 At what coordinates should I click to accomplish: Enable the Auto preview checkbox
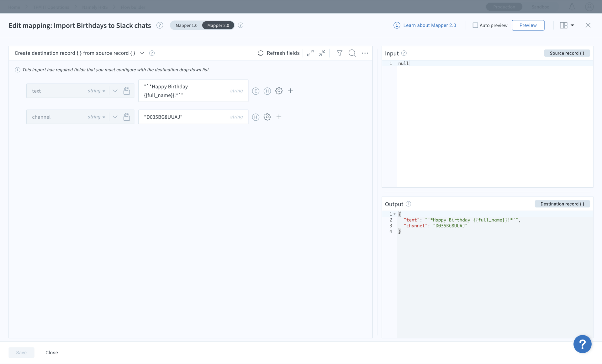tap(475, 25)
